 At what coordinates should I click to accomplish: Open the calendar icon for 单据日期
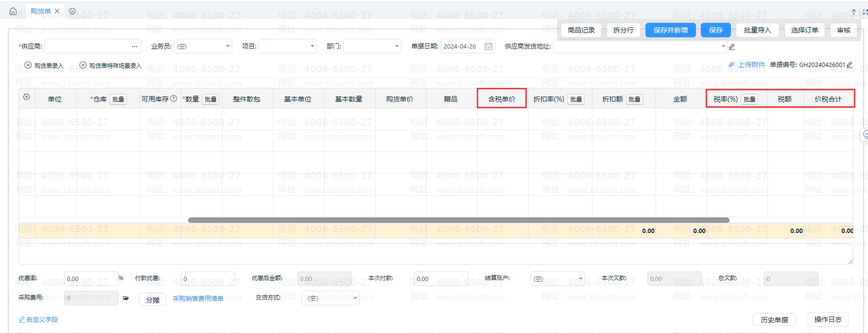click(488, 47)
